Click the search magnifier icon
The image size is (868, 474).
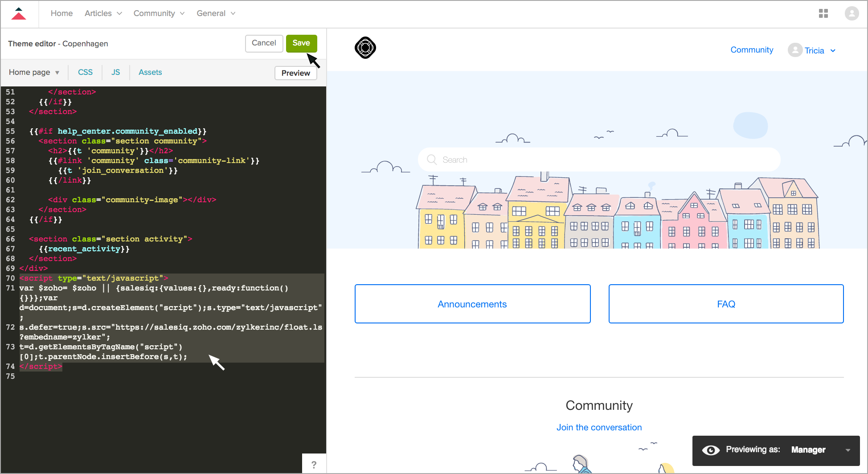pyautogui.click(x=432, y=159)
